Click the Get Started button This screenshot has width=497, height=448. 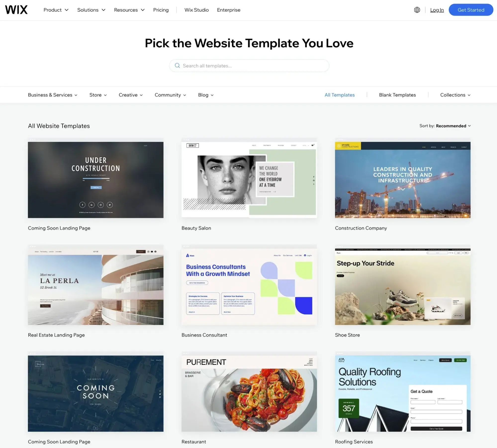click(x=471, y=9)
